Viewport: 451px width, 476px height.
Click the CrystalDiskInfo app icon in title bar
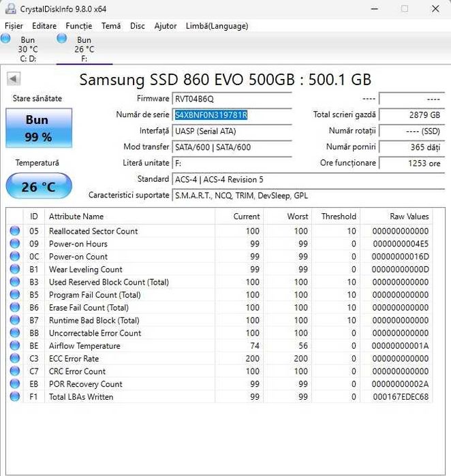(x=11, y=9)
